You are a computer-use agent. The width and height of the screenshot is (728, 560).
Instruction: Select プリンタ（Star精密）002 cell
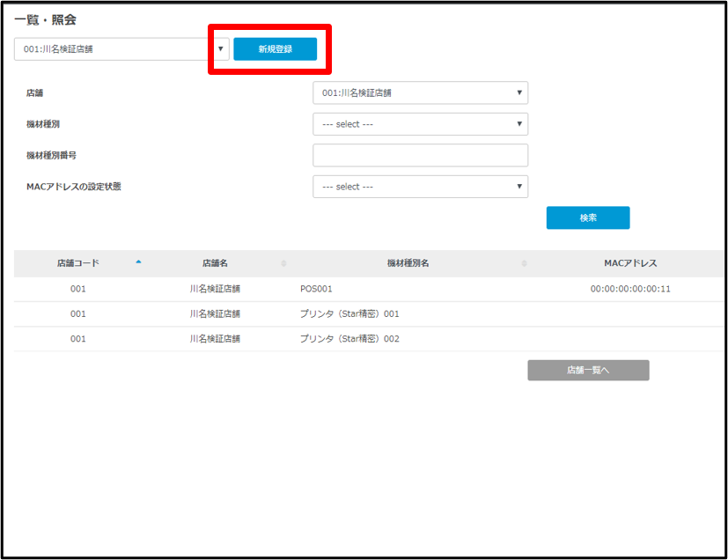(349, 339)
